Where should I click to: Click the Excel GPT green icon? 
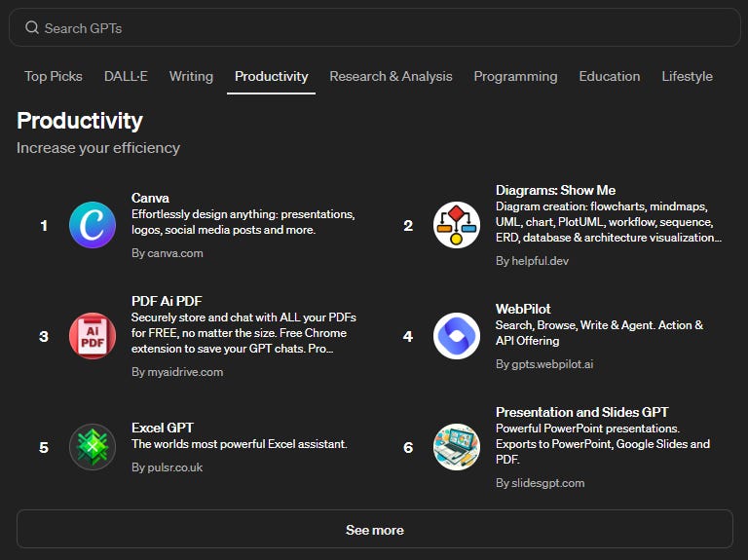tap(93, 447)
